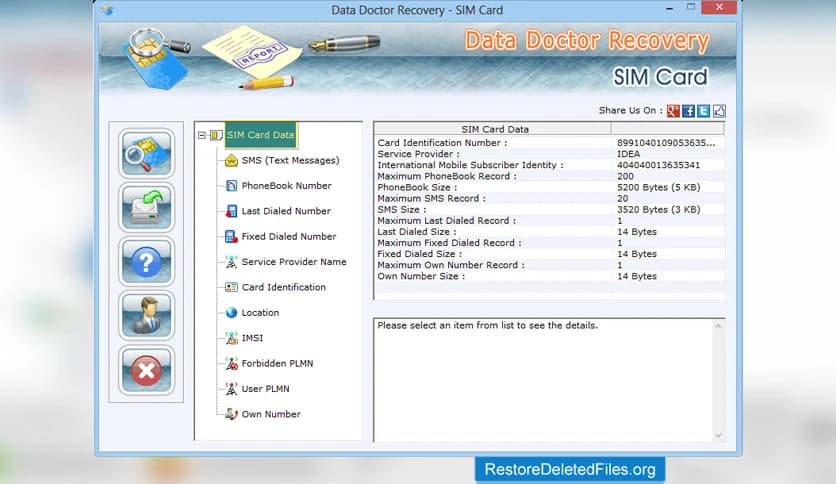The width and height of the screenshot is (836, 484).
Task: Click the Card Identification card icon
Action: pyautogui.click(x=231, y=287)
